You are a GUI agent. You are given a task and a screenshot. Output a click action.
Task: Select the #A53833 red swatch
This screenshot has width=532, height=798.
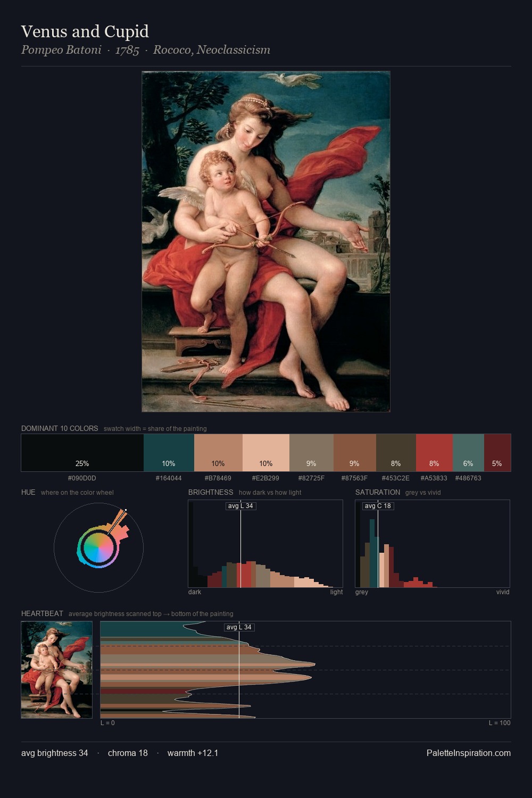(x=434, y=453)
